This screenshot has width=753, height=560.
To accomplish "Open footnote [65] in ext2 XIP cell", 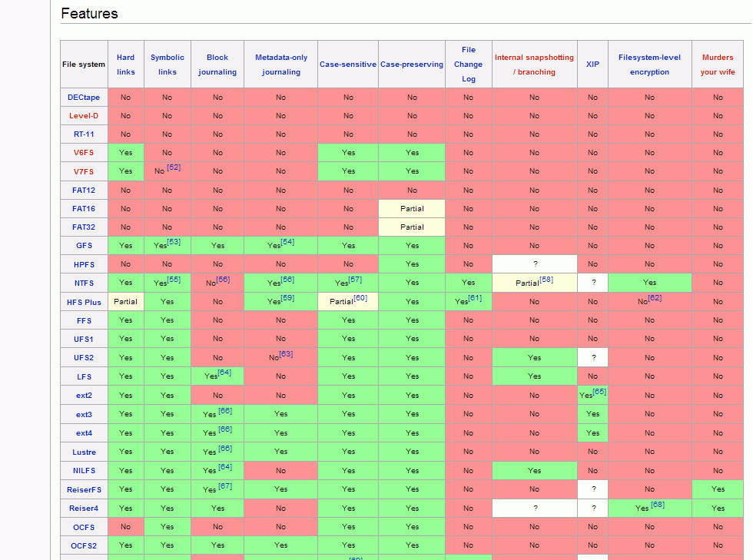I will [x=599, y=392].
